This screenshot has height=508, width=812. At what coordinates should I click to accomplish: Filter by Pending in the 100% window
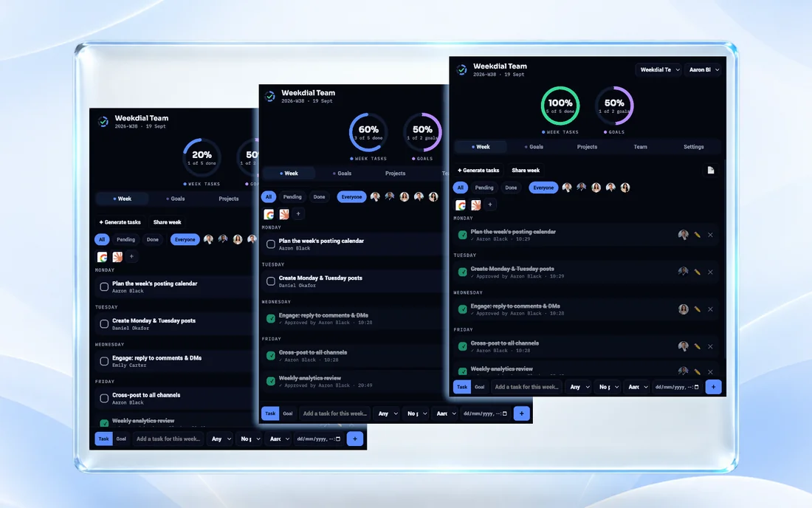484,188
